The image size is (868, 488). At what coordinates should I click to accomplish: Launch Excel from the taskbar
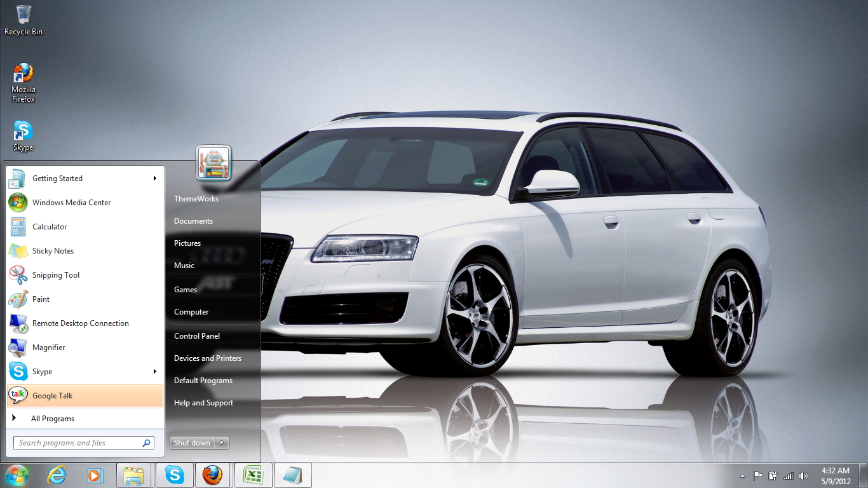point(253,475)
